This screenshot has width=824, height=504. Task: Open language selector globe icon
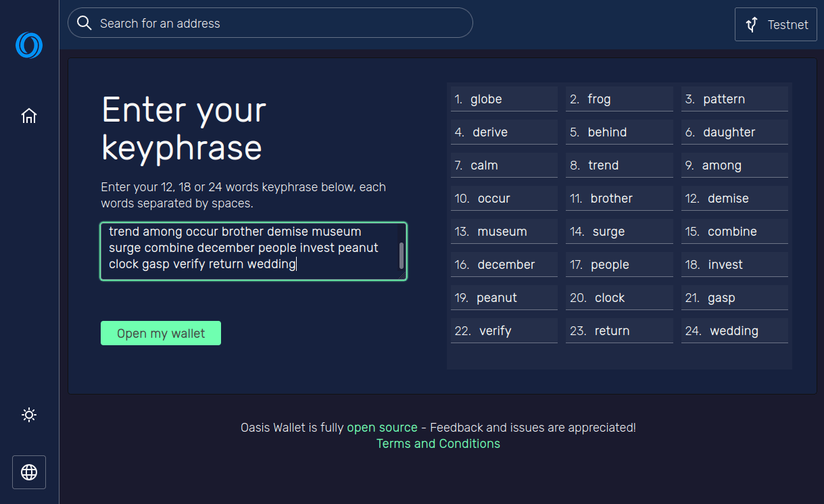click(29, 472)
